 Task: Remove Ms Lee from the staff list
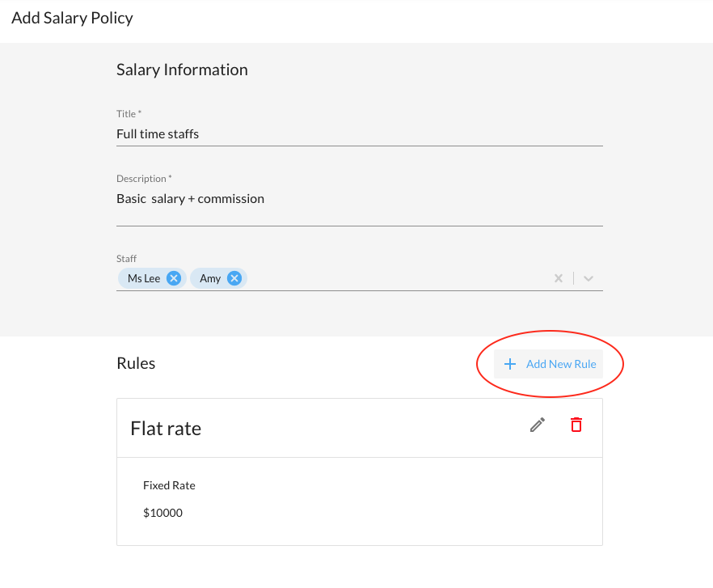[x=174, y=278]
